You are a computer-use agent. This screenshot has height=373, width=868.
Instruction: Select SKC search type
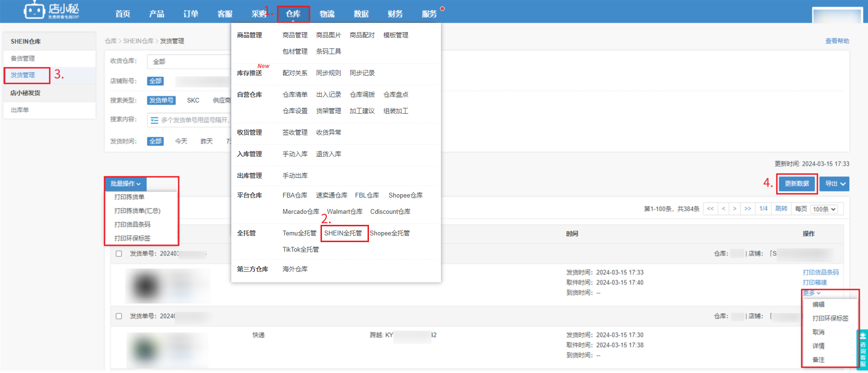click(193, 100)
